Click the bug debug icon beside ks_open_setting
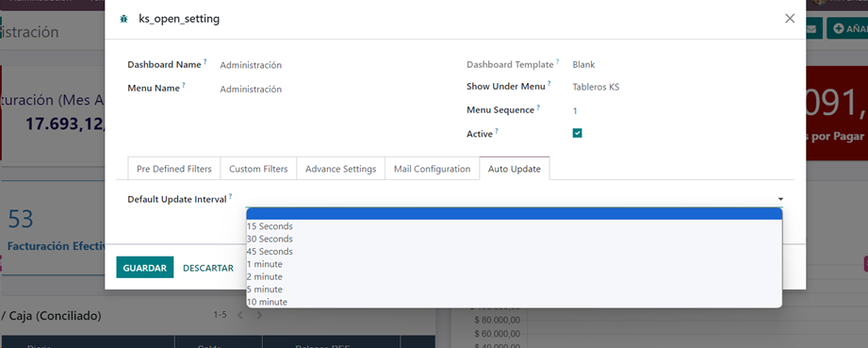The width and height of the screenshot is (868, 348). (123, 19)
